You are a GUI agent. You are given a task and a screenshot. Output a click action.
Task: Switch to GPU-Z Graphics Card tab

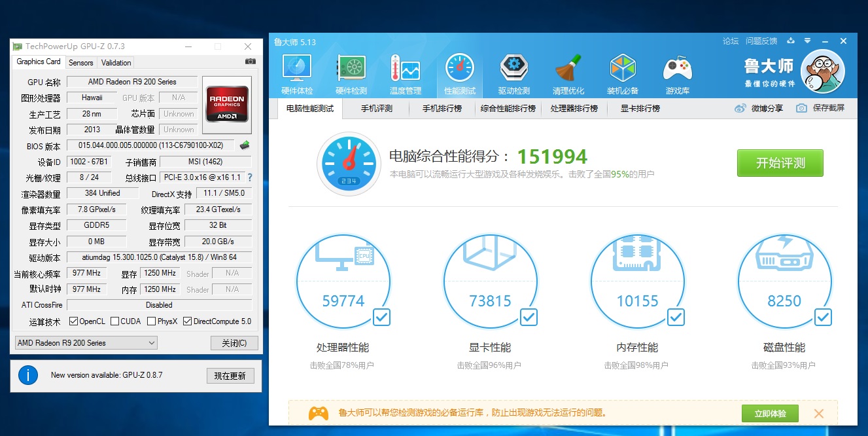(x=39, y=62)
